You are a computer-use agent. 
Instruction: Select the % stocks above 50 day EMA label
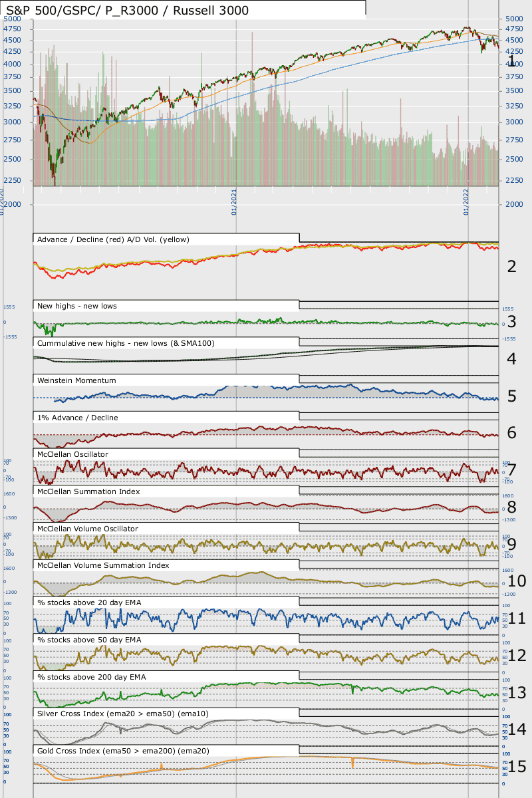(89, 640)
